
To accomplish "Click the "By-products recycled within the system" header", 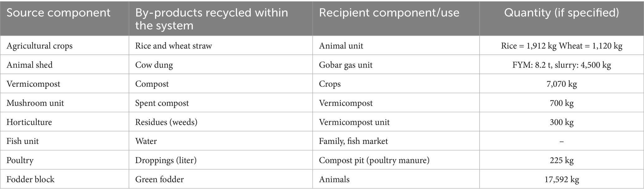I will click(x=211, y=19).
